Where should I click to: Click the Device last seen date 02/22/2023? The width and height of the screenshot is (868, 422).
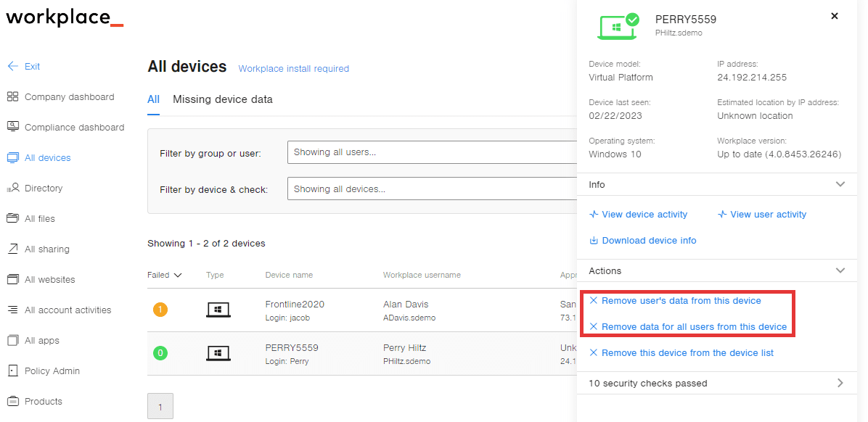[615, 115]
